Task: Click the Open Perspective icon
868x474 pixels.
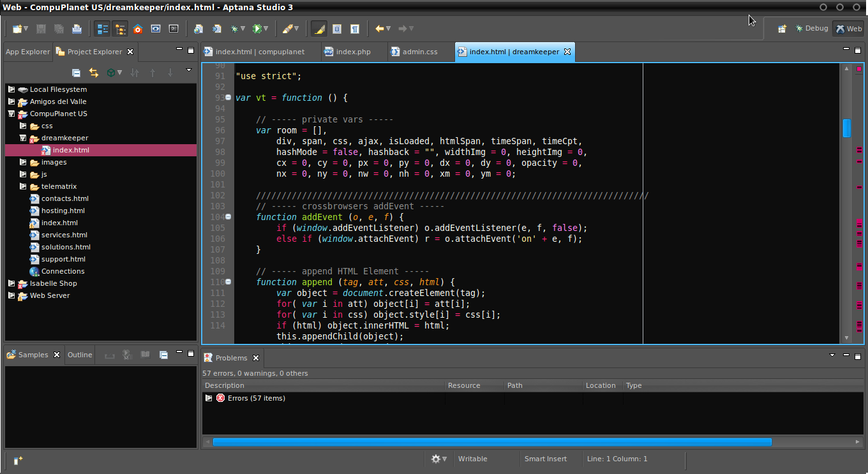Action: coord(782,29)
